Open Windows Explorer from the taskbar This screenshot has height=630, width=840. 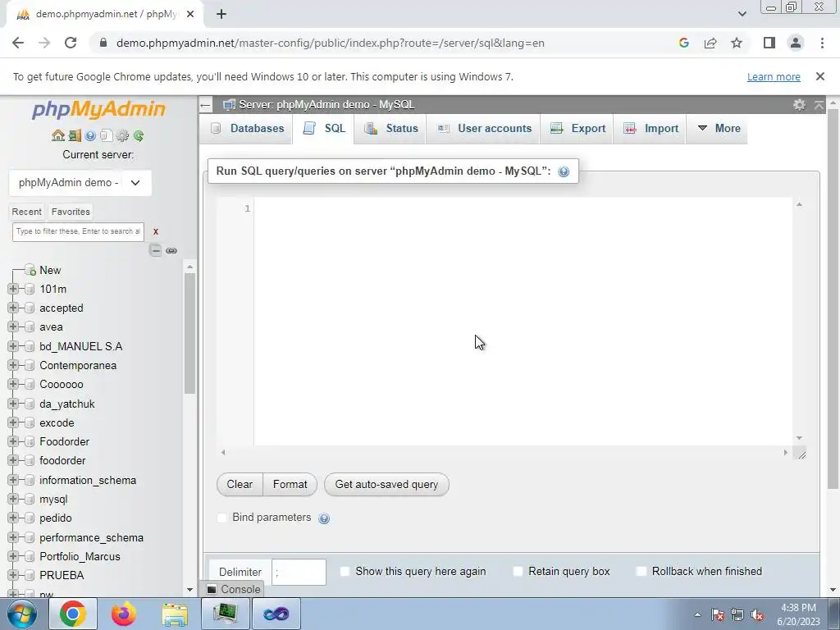point(175,614)
